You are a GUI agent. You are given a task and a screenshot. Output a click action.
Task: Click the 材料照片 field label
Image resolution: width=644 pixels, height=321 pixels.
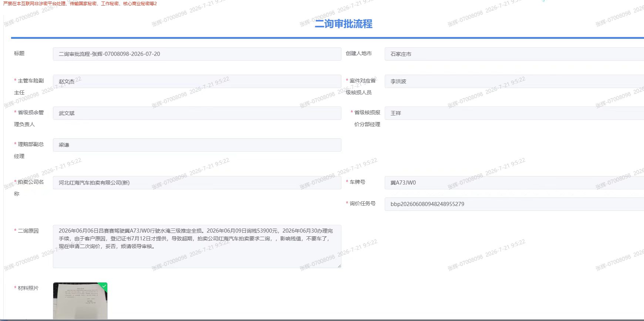(x=28, y=288)
